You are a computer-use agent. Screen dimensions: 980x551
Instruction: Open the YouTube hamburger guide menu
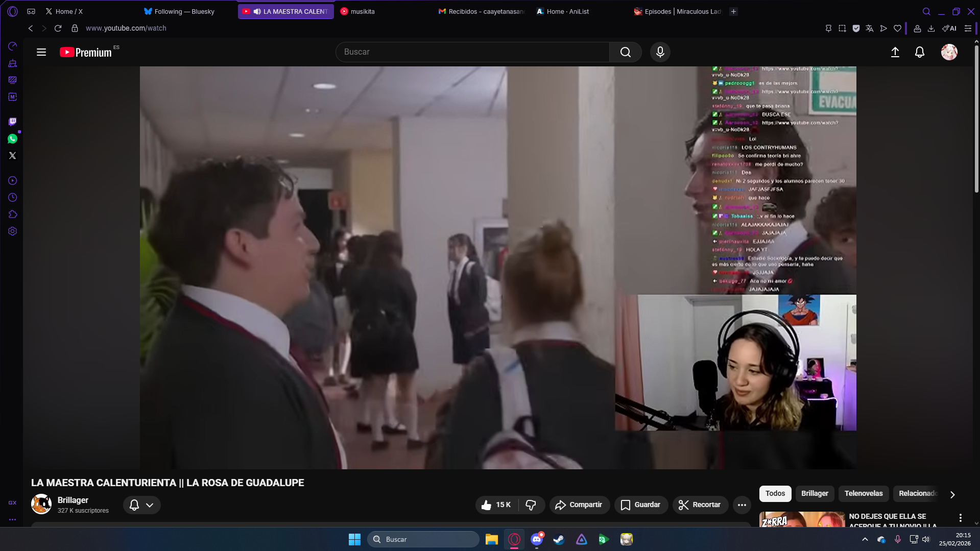[x=41, y=52]
